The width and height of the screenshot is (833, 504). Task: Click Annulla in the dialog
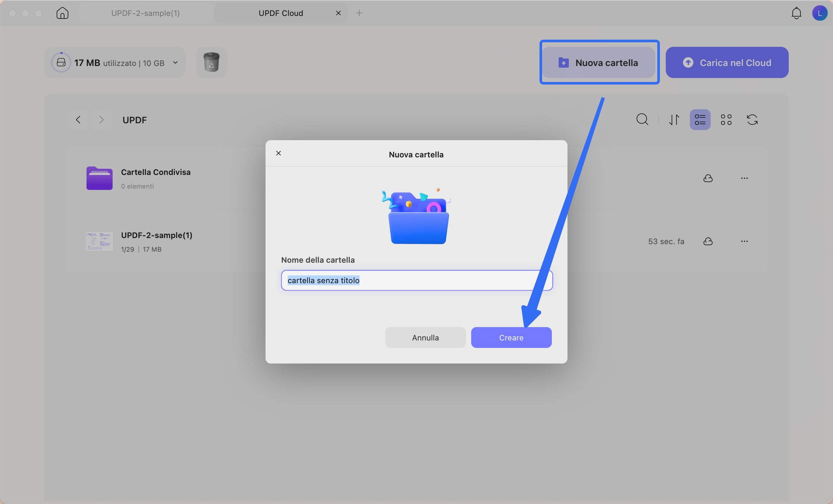pos(425,338)
